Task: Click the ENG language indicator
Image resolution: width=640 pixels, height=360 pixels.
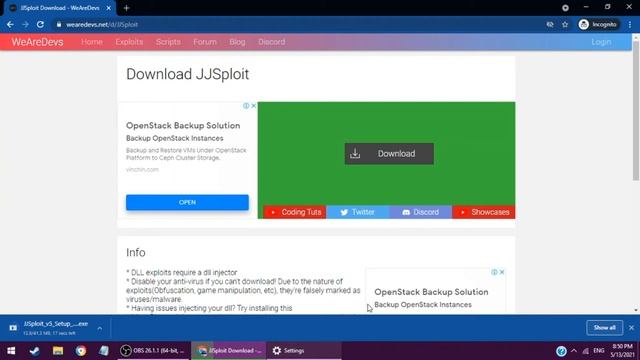Action: pos(599,351)
